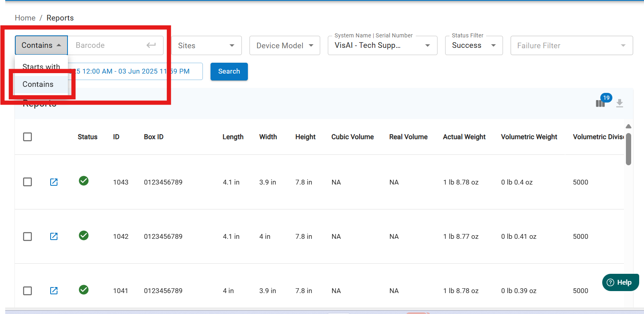Check the box for report 1043
This screenshot has width=644, height=314.
tap(28, 182)
